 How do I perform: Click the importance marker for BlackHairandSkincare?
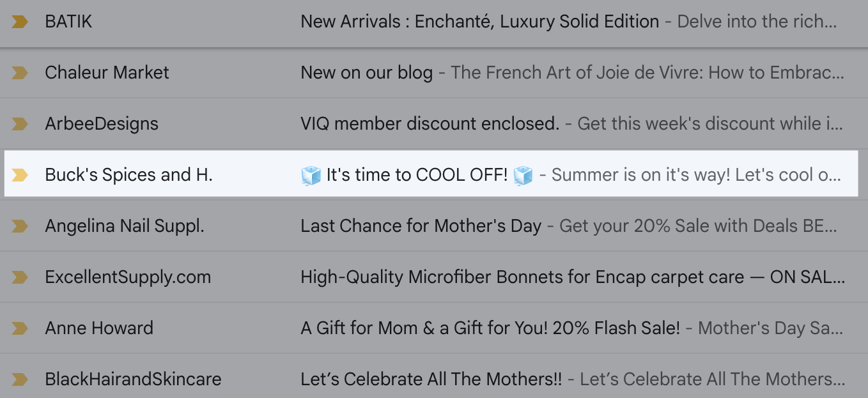(x=20, y=379)
